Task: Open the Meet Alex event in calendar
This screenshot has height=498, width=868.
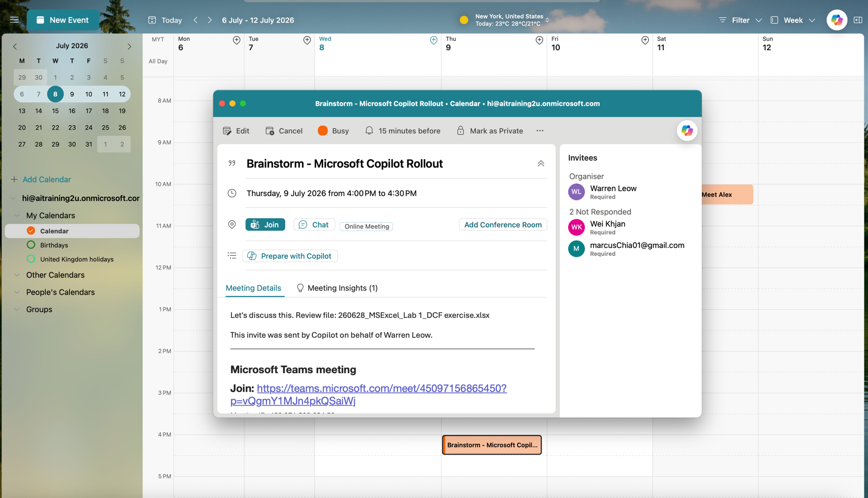Action: tap(726, 194)
